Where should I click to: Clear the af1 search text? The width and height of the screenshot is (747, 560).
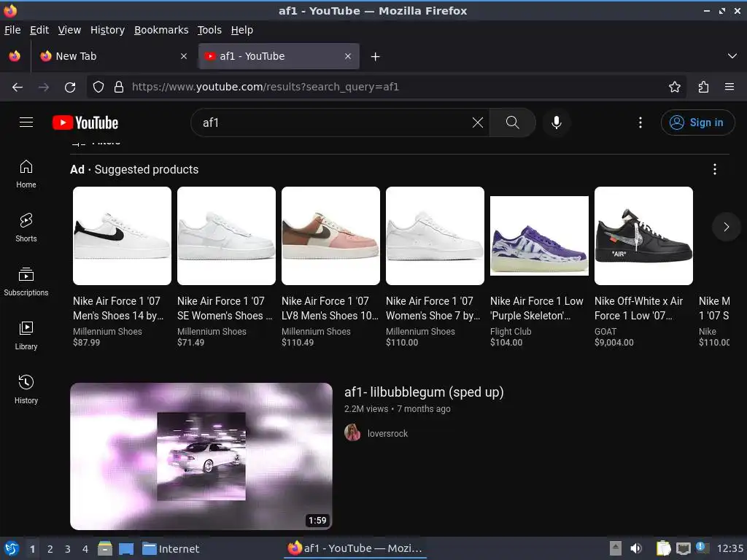click(477, 122)
